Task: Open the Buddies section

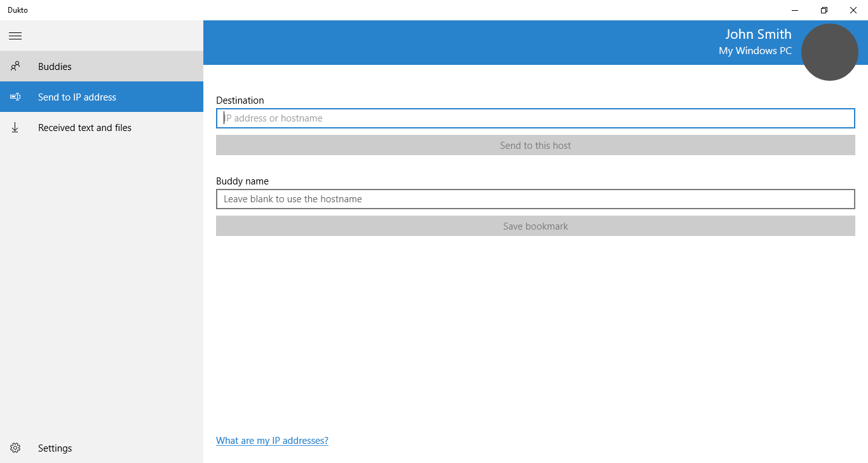Action: (x=102, y=66)
